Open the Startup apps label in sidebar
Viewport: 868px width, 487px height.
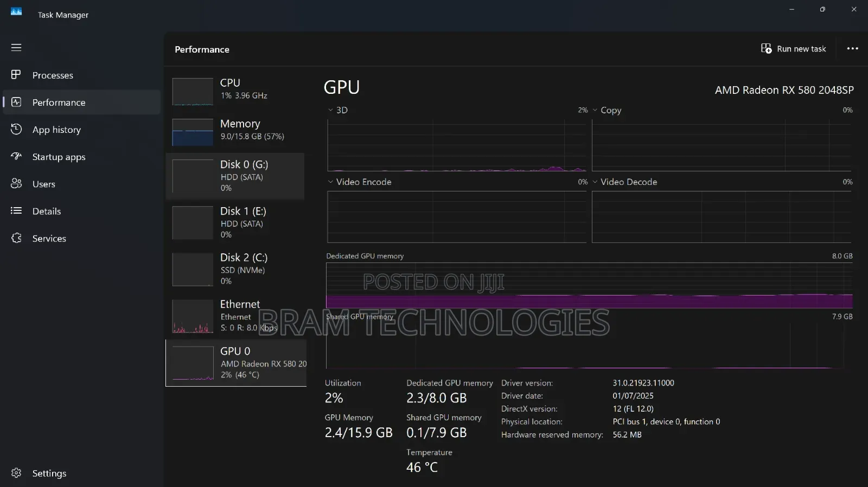click(x=59, y=157)
